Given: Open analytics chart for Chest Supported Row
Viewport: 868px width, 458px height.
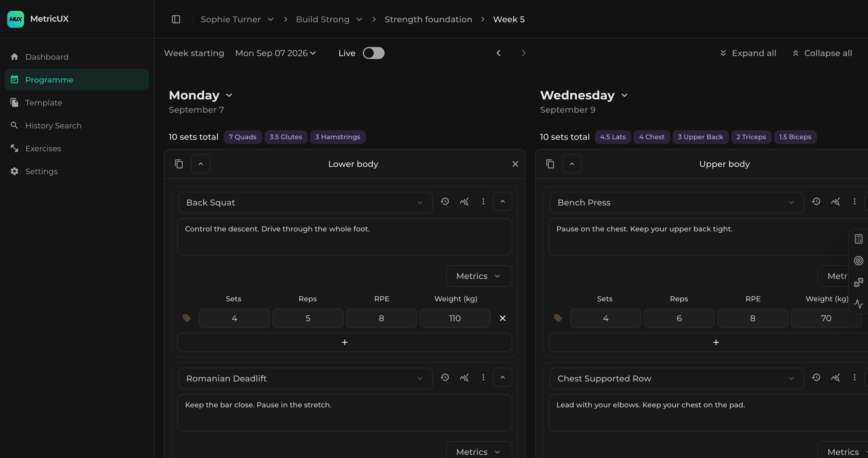Looking at the screenshot, I should 835,377.
